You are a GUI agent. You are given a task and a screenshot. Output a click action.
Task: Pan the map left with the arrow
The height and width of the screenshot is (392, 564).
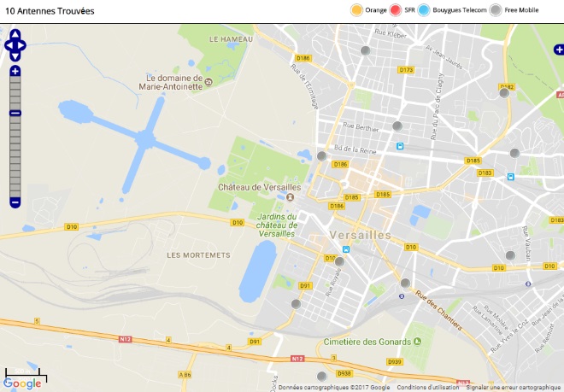[9, 45]
